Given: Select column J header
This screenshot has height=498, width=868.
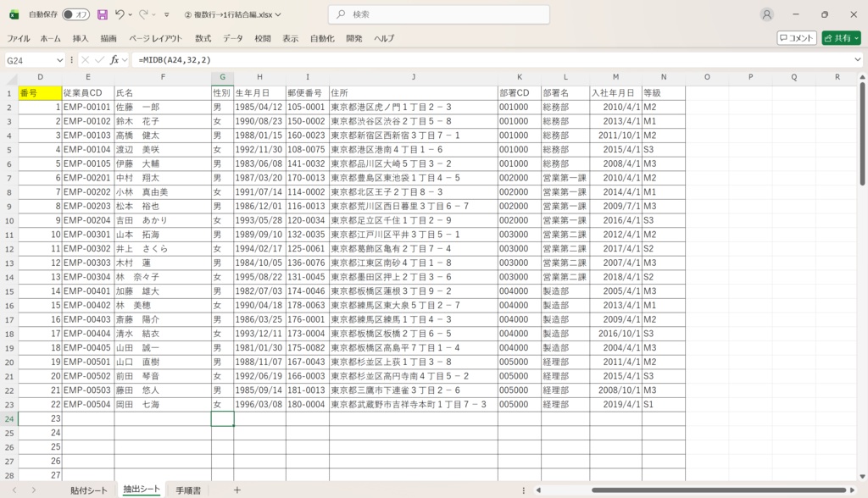Looking at the screenshot, I should [414, 77].
